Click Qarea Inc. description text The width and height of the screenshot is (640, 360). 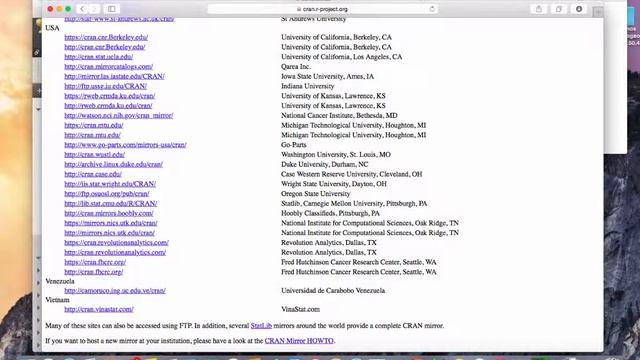coord(296,67)
